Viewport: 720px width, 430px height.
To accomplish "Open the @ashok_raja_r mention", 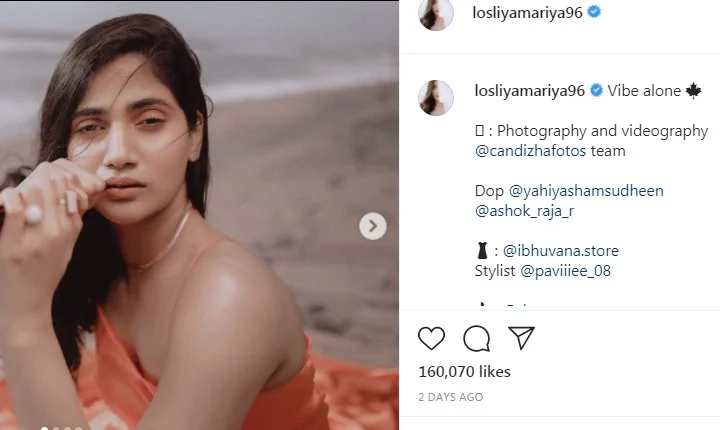I will tap(525, 210).
